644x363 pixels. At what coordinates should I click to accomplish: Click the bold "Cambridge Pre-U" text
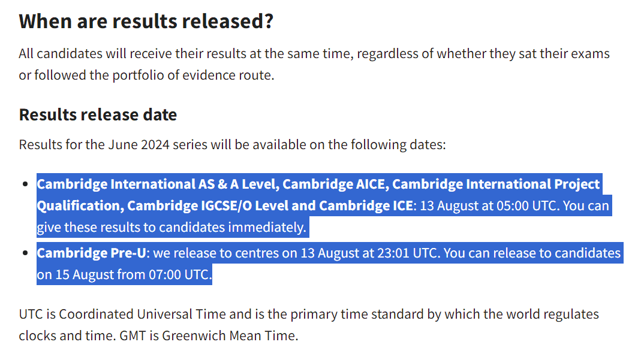(92, 253)
